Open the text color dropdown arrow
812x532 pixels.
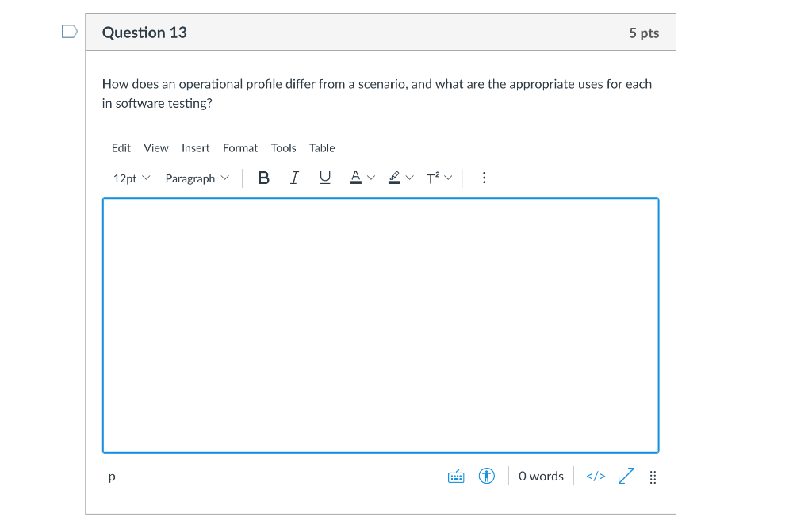(x=370, y=178)
